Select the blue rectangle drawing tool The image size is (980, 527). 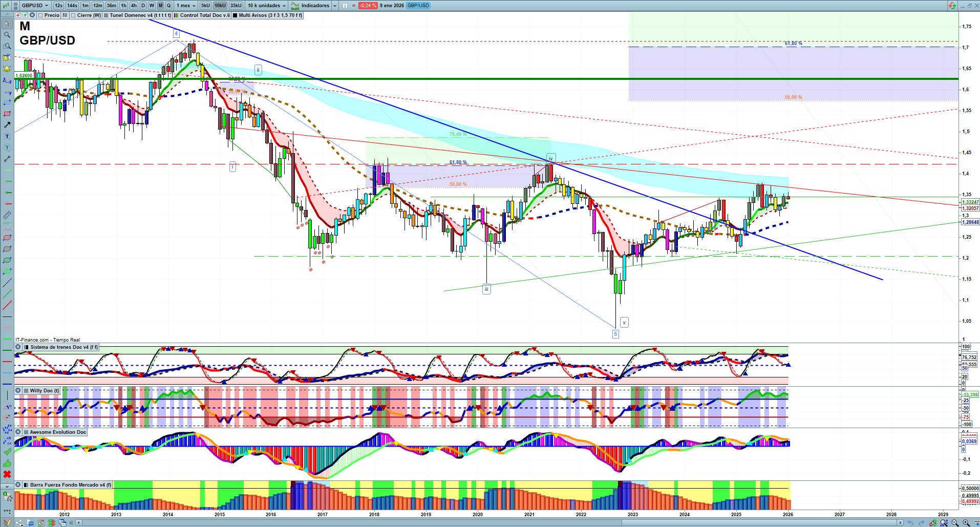click(x=7, y=102)
